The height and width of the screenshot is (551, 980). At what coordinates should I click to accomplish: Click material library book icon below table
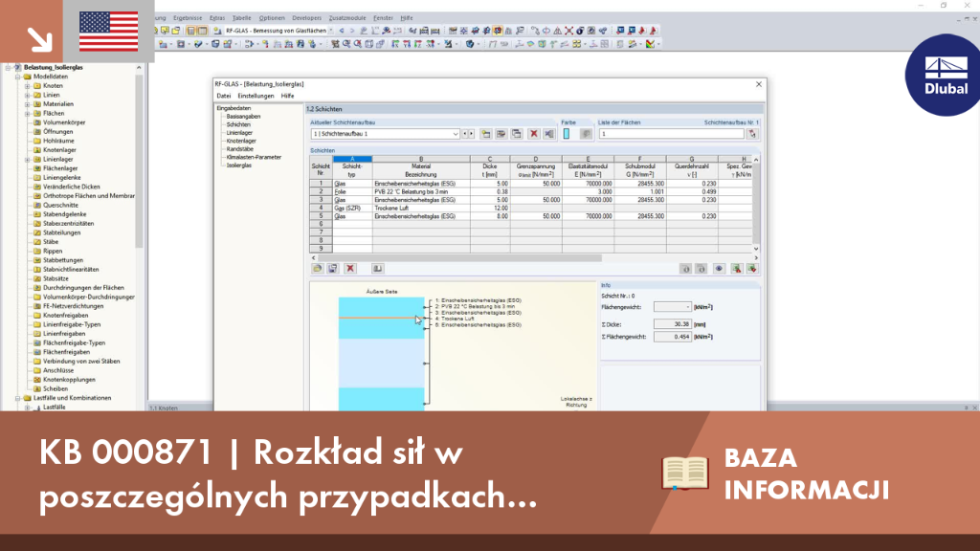(377, 269)
